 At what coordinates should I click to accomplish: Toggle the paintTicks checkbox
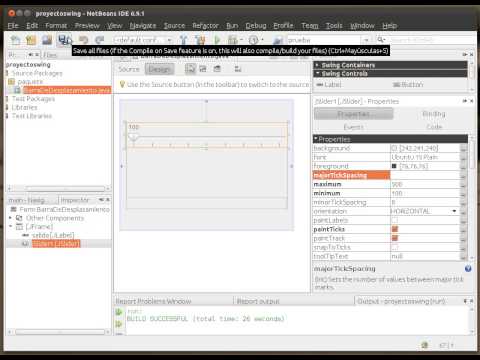pyautogui.click(x=395, y=229)
